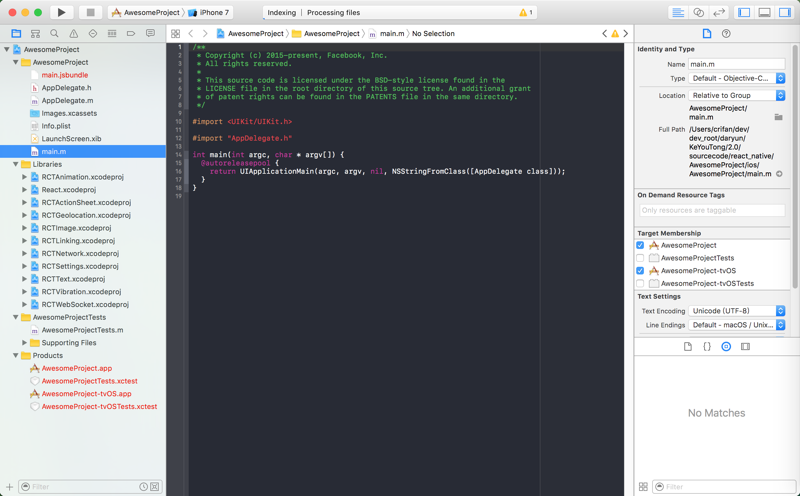Click No Selection in the jump bar
This screenshot has width=800, height=496.
pyautogui.click(x=433, y=34)
